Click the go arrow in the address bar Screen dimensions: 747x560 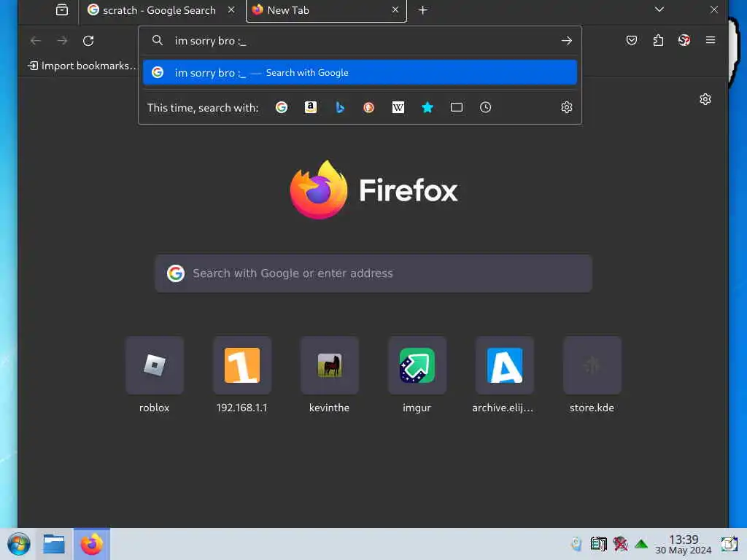coord(566,41)
